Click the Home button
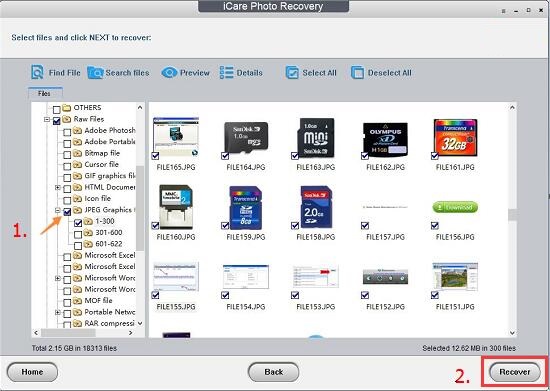Screen dimensions: 550x391 [32, 372]
